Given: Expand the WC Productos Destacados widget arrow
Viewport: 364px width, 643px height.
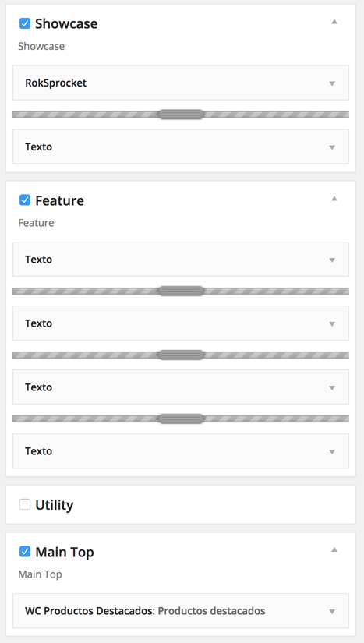Looking at the screenshot, I should (x=332, y=611).
